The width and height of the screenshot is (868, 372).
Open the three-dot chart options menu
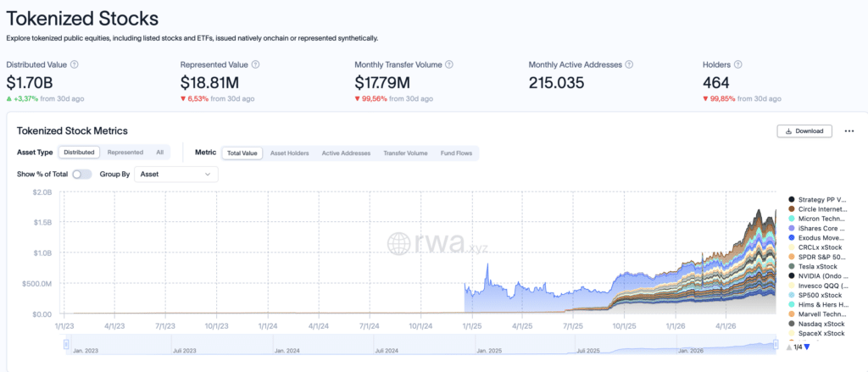click(x=849, y=131)
